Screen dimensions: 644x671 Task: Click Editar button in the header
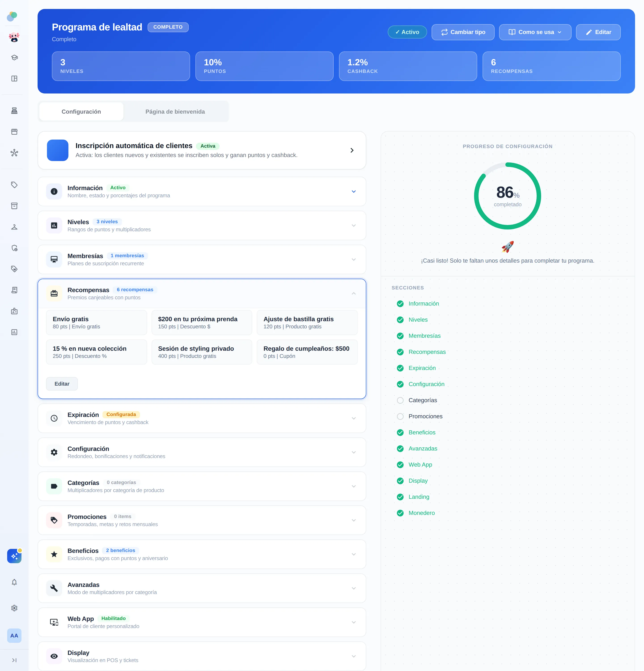(598, 32)
